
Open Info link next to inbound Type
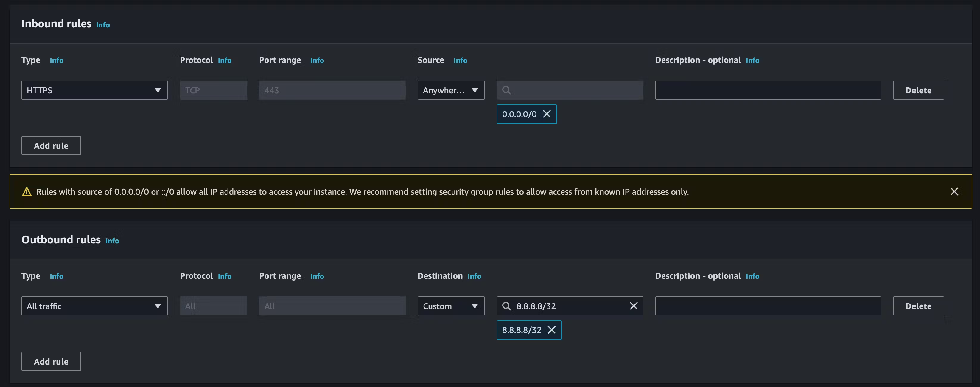[56, 60]
